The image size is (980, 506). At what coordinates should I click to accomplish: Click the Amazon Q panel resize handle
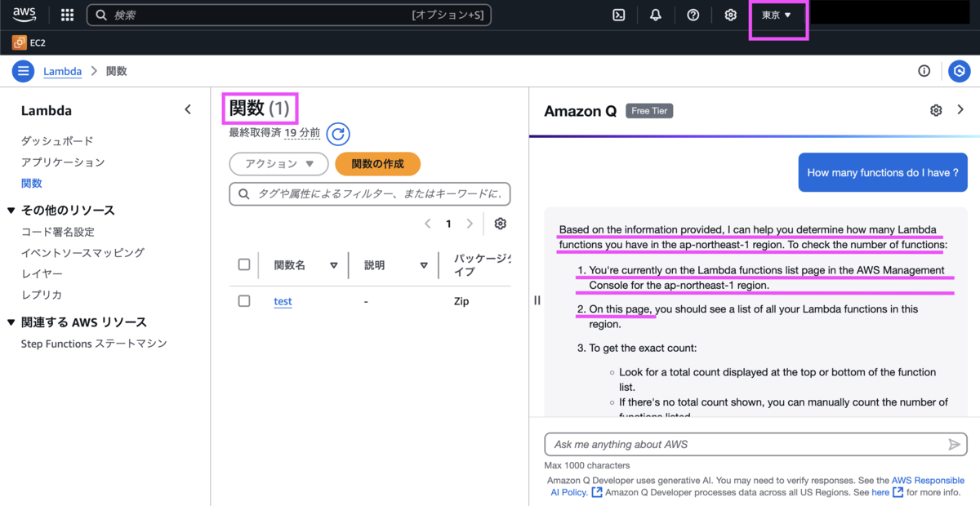(537, 300)
